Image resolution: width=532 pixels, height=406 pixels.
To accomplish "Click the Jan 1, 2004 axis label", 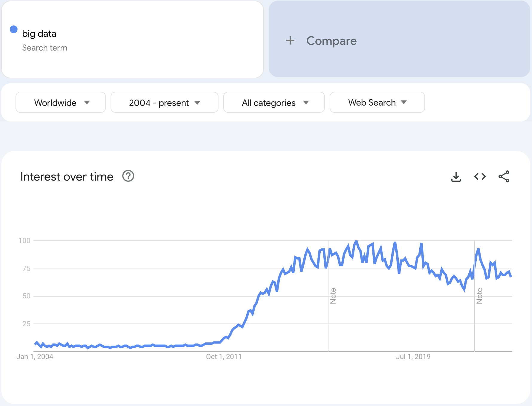I will [x=35, y=357].
